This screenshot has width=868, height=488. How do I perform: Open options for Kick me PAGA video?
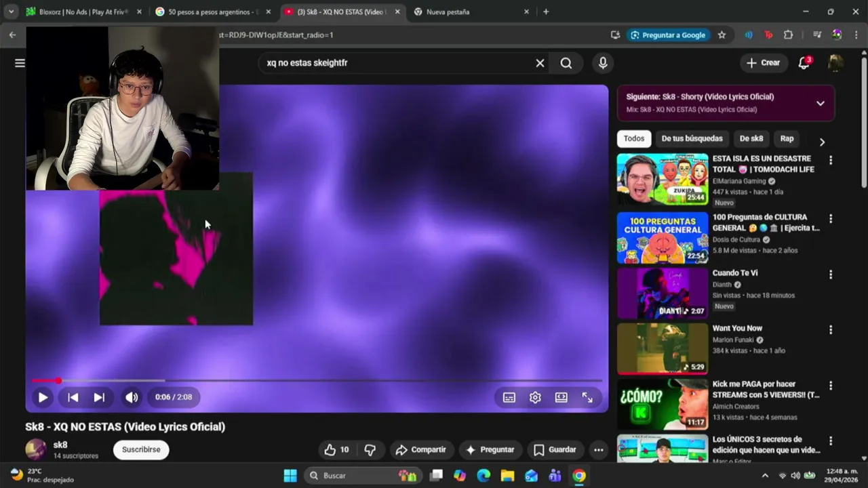[x=830, y=386]
